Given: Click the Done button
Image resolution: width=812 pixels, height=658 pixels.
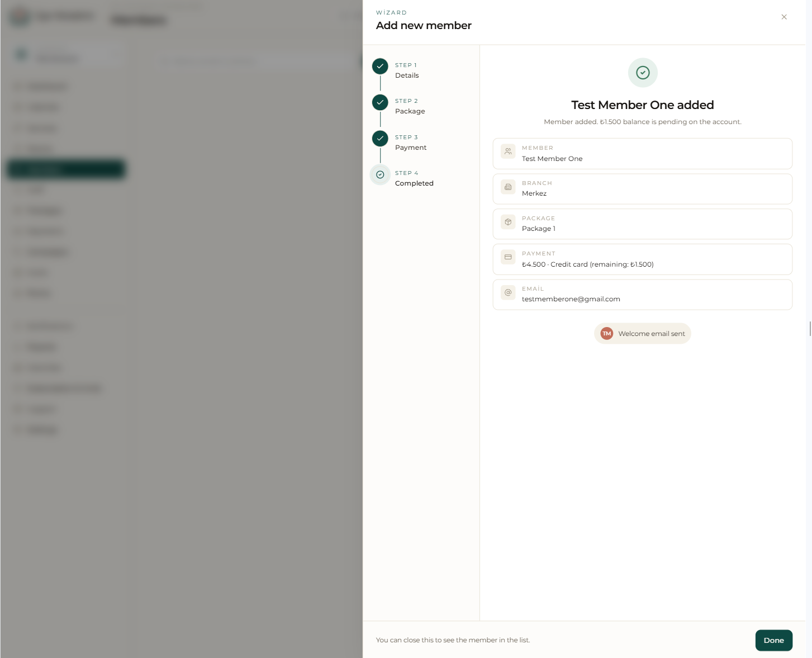Looking at the screenshot, I should [773, 640].
